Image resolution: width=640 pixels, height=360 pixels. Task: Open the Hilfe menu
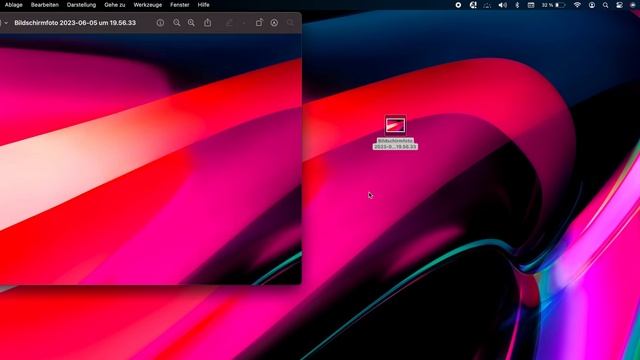click(203, 5)
